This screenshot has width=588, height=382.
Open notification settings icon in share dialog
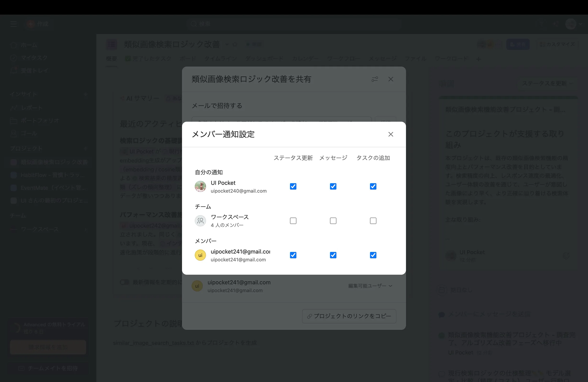tap(375, 79)
